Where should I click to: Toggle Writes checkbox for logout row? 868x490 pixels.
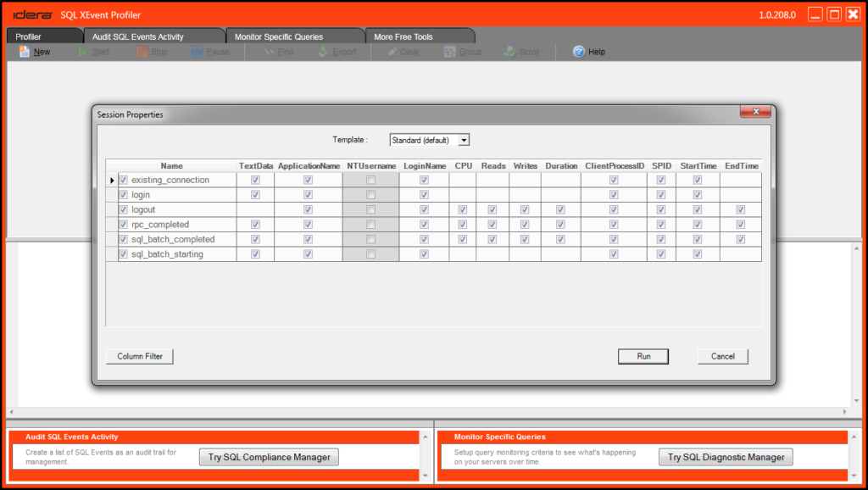tap(524, 210)
